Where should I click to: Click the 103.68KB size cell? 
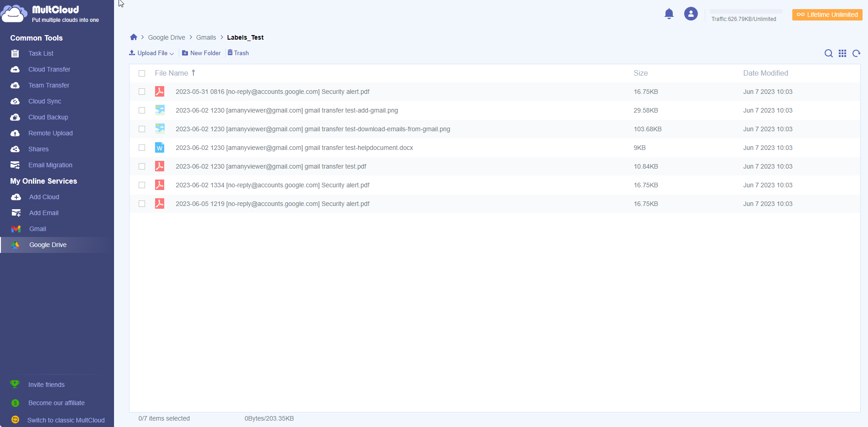tap(647, 129)
